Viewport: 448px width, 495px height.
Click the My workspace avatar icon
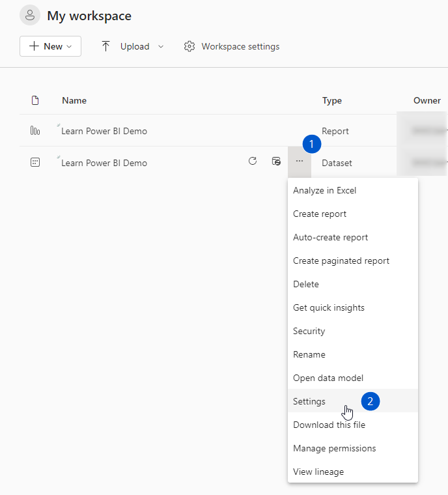(30, 15)
